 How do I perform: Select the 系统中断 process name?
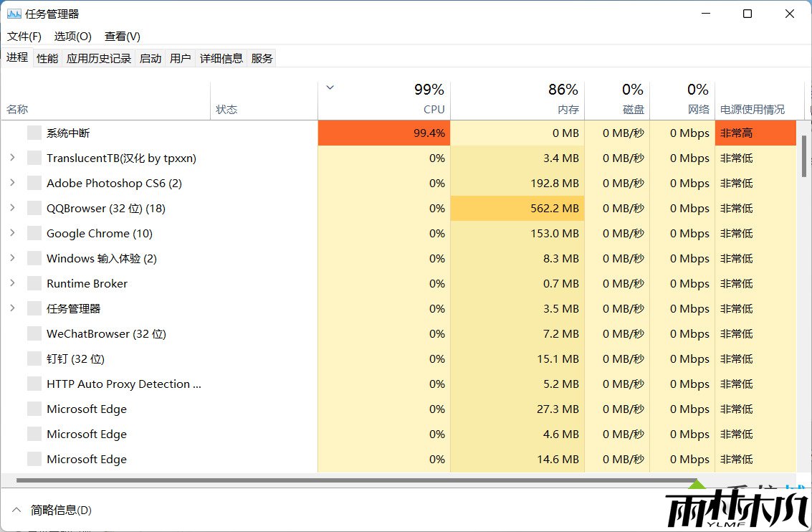(68, 133)
